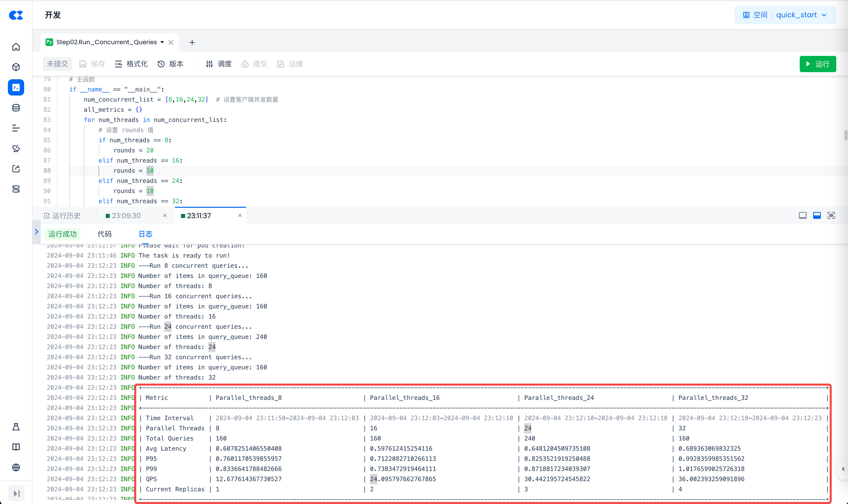The width and height of the screenshot is (848, 504).
Task: Click the 空间 workspace label icon
Action: coord(746,15)
